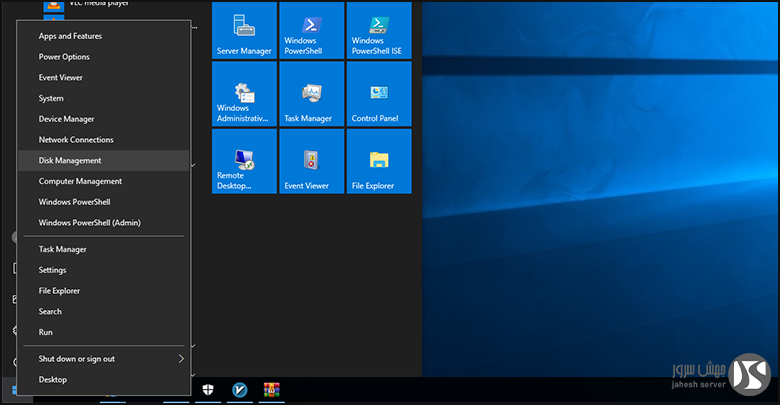Select Power Options menu entry
Viewport: 780px width, 405px height.
click(x=103, y=57)
